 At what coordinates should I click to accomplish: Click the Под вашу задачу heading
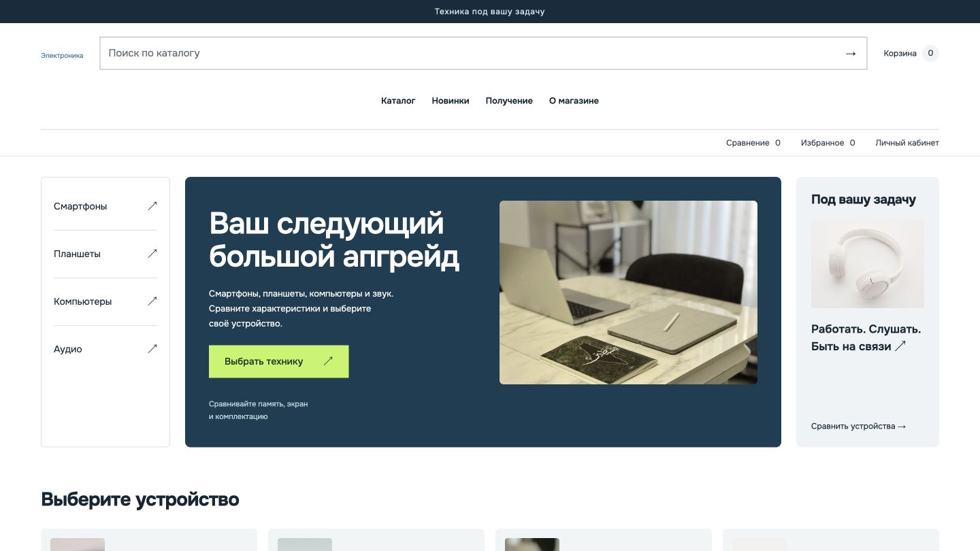864,199
